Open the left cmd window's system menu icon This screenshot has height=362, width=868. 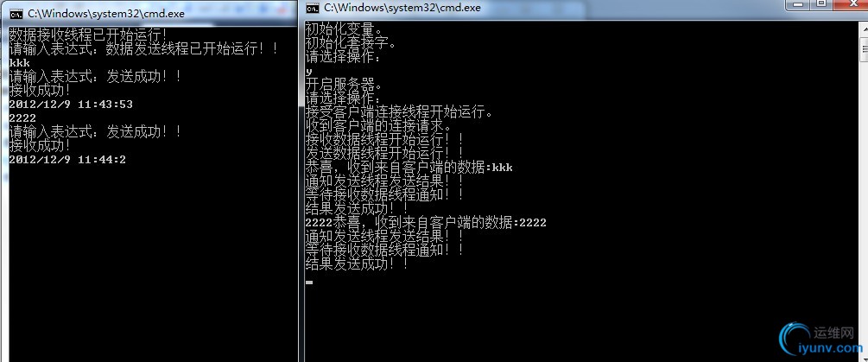point(16,13)
